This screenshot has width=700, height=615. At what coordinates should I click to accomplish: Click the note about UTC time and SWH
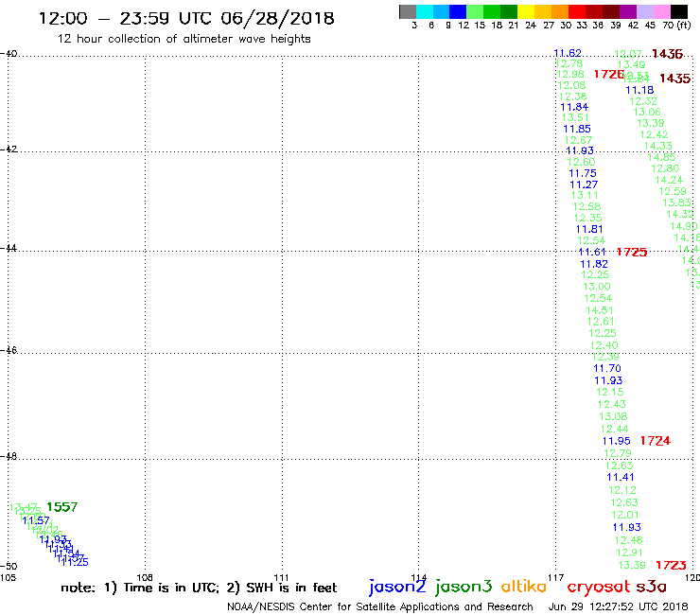click(x=199, y=588)
